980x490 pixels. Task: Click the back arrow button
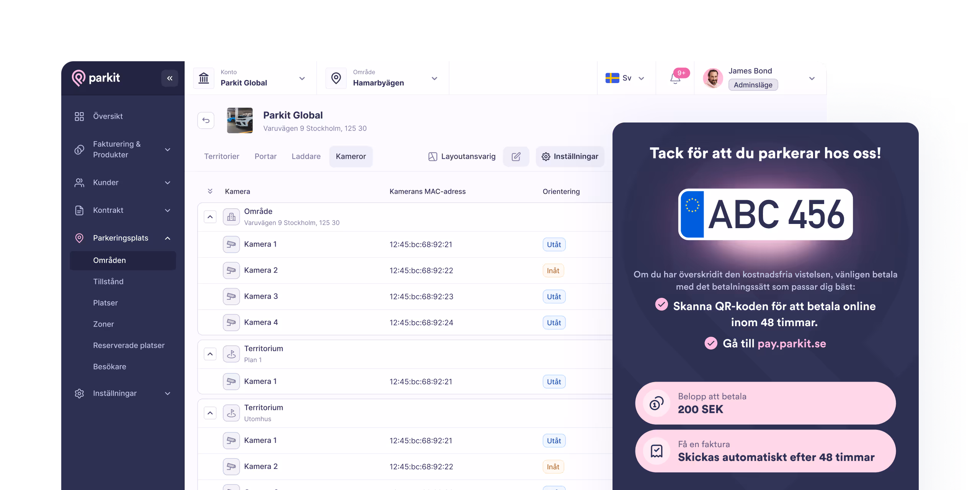click(206, 120)
